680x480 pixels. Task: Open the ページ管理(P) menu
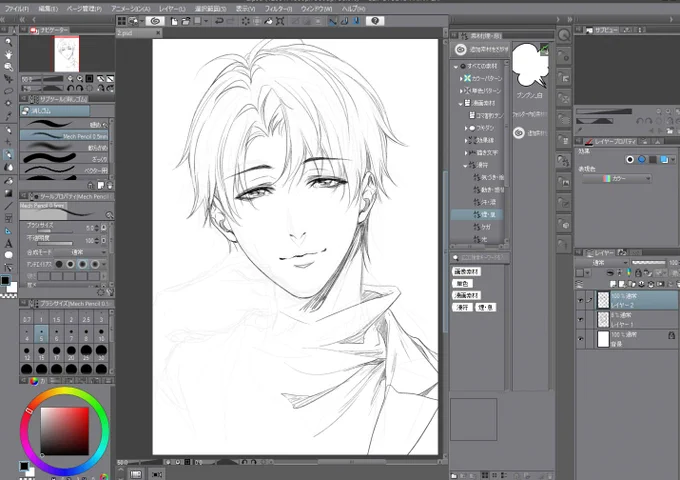pos(85,9)
